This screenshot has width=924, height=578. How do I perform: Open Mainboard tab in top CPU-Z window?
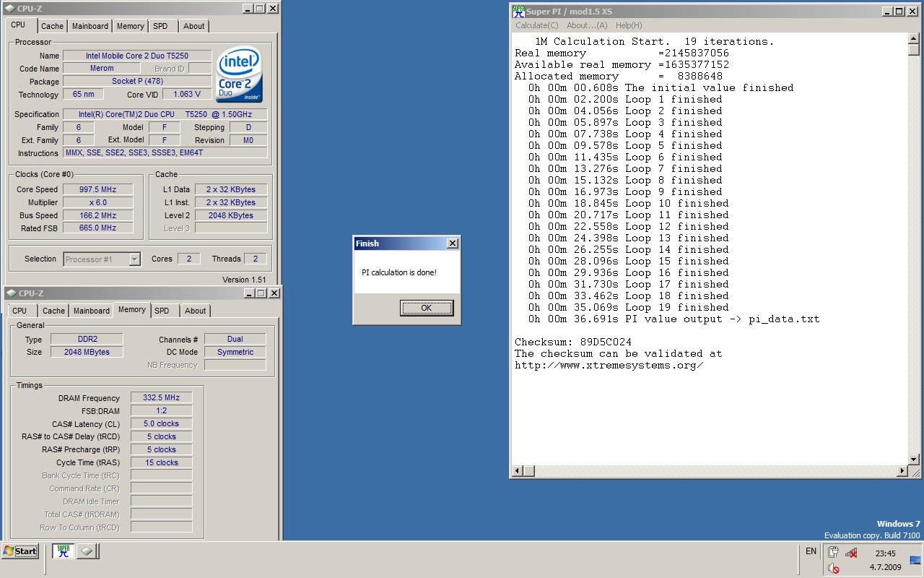pyautogui.click(x=90, y=26)
